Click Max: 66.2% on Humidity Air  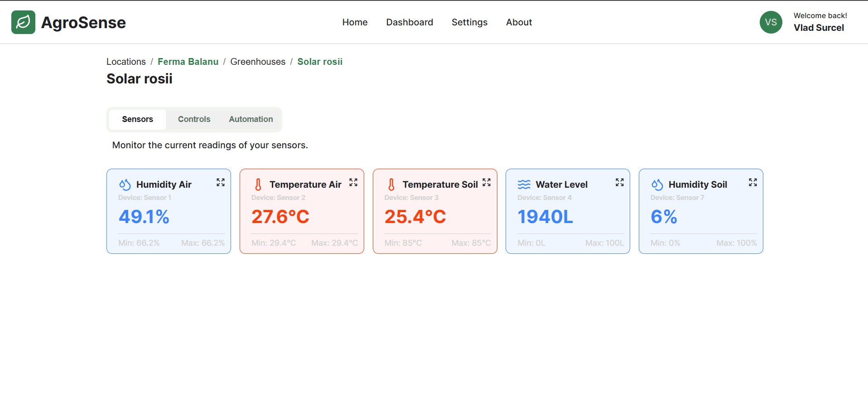pyautogui.click(x=203, y=243)
